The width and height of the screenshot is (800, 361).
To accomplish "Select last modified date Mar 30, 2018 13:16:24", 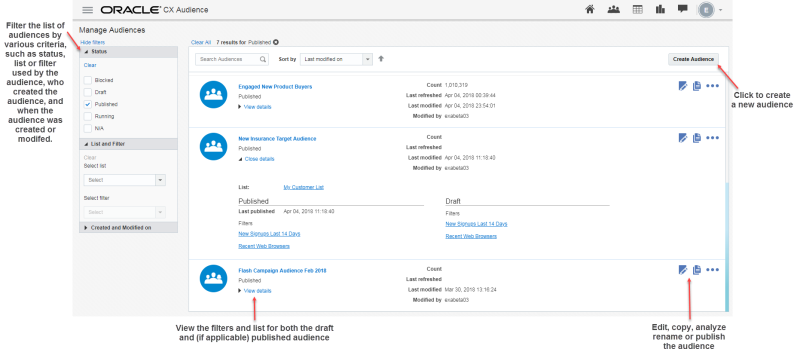I will [x=470, y=290].
